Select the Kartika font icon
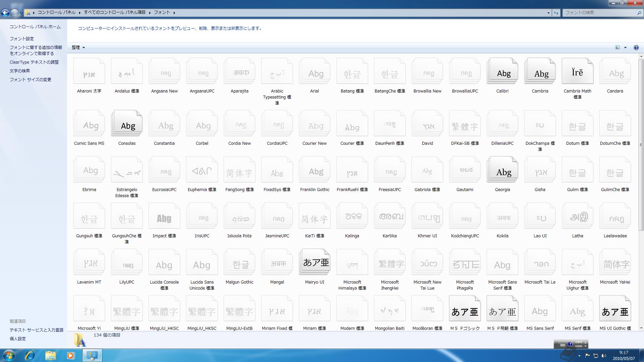644x362 pixels. 389,216
